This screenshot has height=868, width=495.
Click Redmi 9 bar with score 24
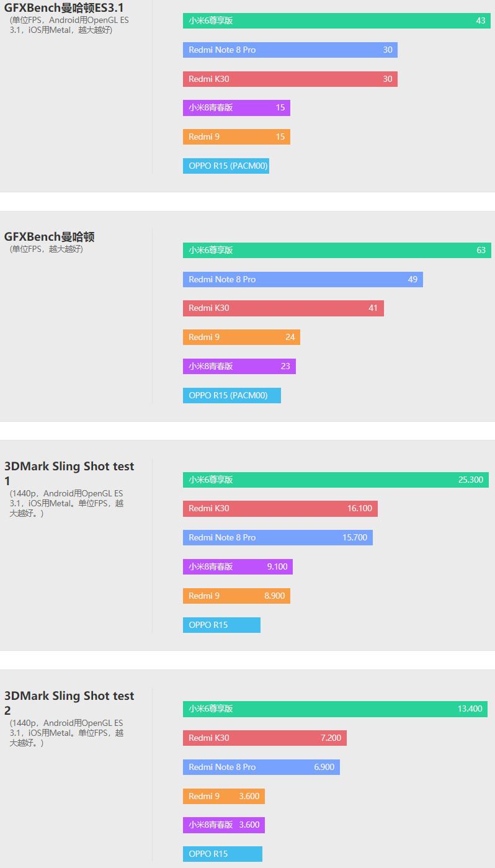pos(241,337)
